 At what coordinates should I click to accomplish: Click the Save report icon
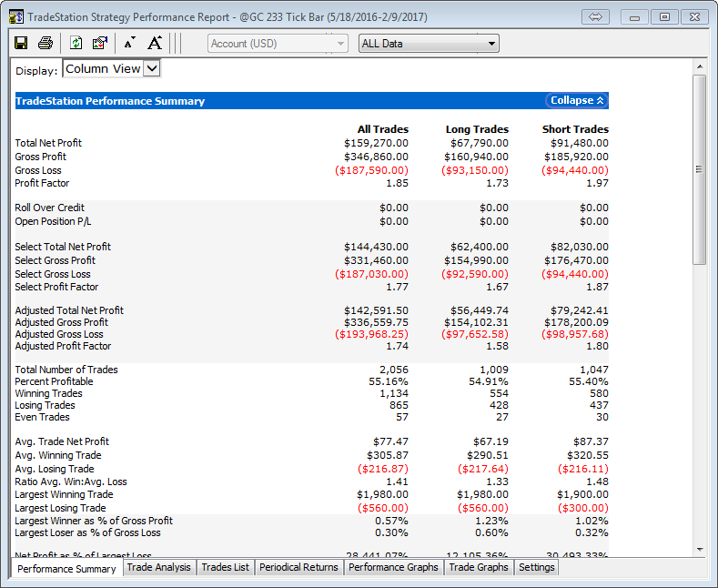(x=21, y=43)
